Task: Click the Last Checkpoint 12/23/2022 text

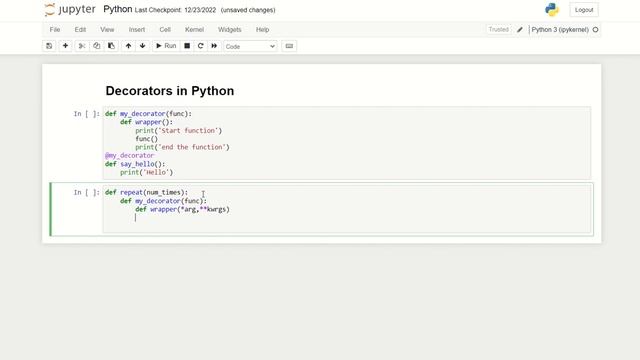Action: [176, 10]
